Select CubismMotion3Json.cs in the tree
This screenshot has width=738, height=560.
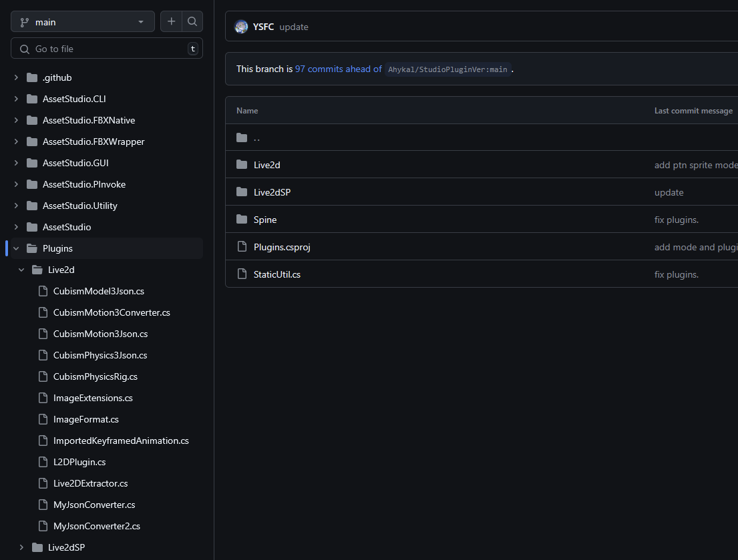click(x=100, y=334)
